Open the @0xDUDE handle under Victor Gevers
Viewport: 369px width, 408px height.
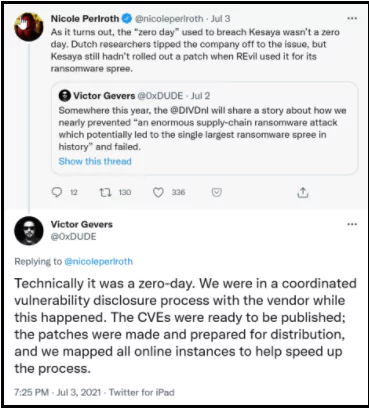[x=73, y=237]
